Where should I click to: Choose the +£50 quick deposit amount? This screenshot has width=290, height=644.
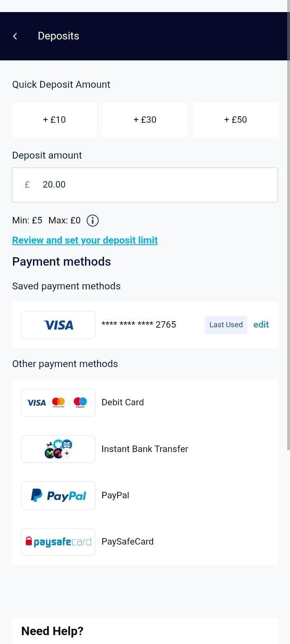point(236,120)
